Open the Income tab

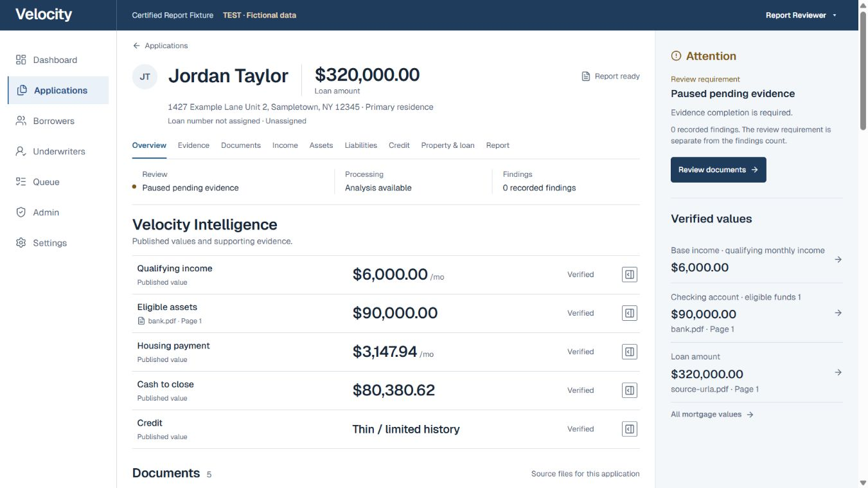pos(285,145)
